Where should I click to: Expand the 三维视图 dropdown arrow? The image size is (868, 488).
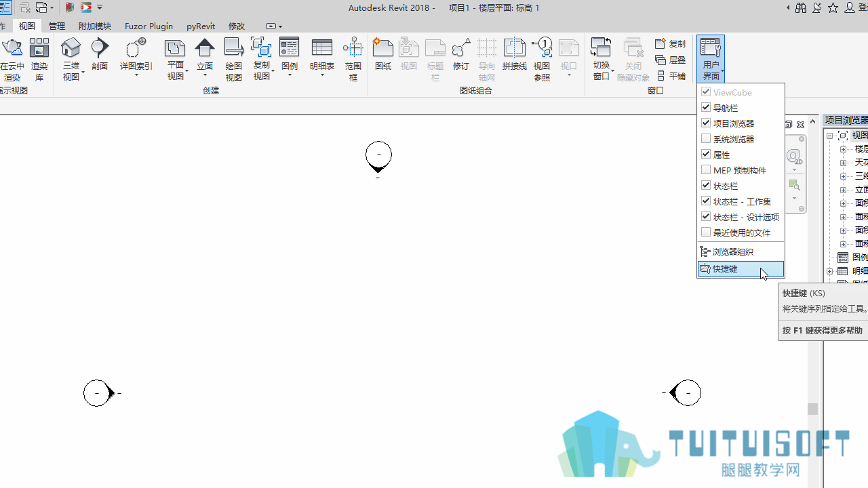83,72
